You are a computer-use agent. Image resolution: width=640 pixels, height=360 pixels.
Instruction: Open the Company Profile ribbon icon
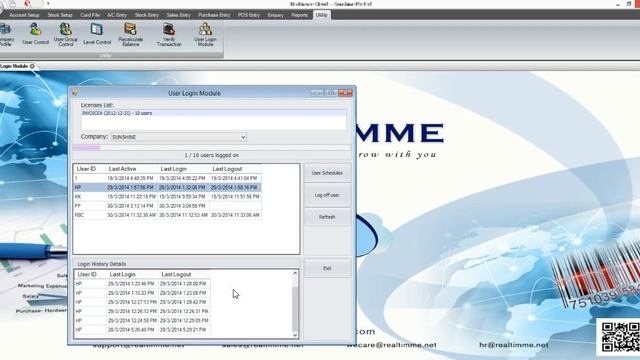point(6,35)
